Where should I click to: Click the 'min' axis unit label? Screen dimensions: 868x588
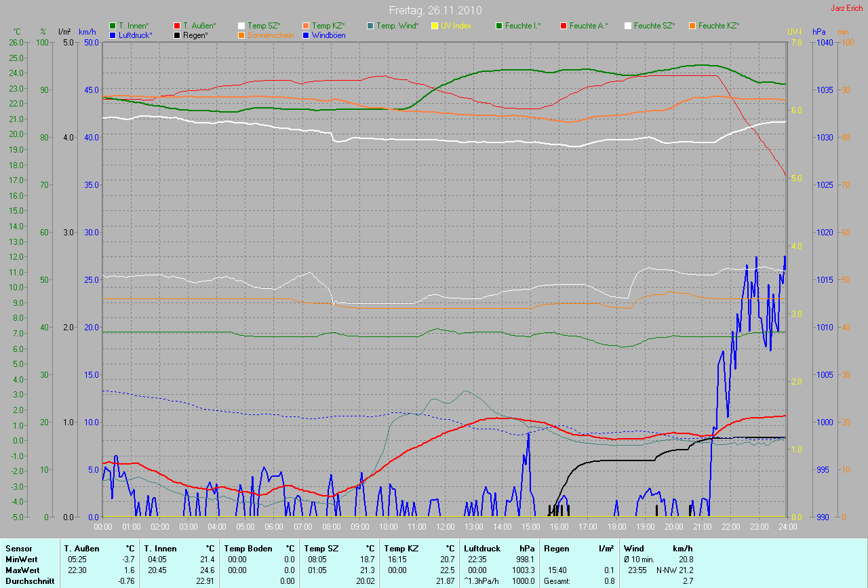(843, 32)
